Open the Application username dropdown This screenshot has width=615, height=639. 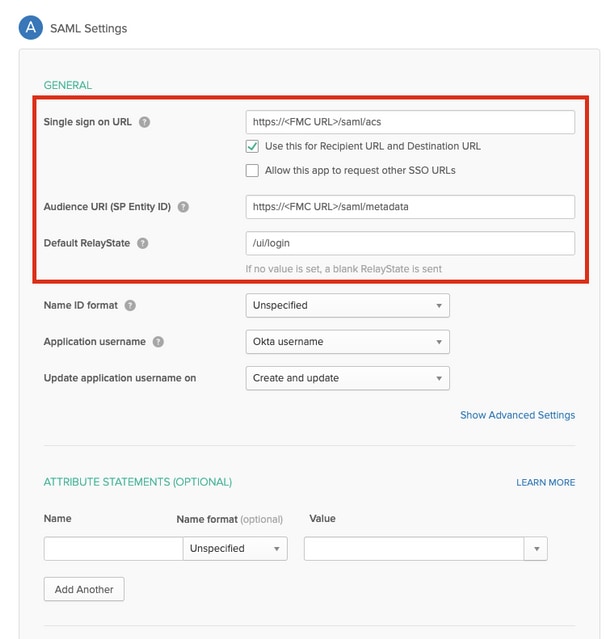(347, 342)
